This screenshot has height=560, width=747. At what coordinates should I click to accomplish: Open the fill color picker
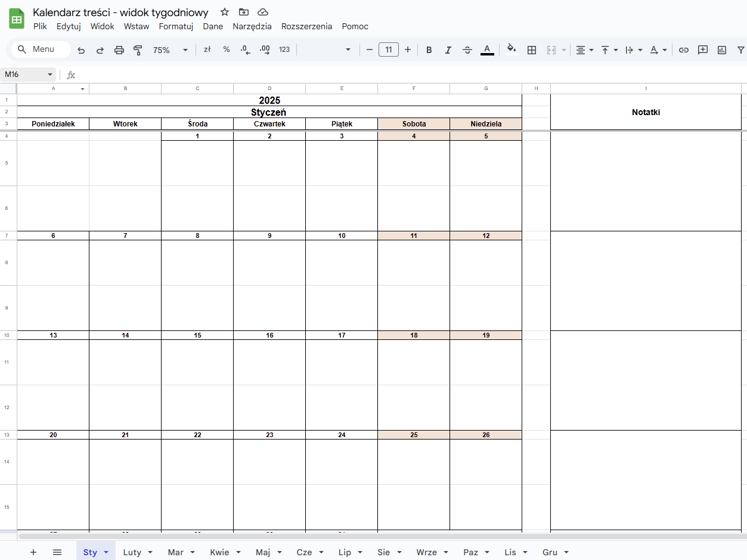coord(511,50)
